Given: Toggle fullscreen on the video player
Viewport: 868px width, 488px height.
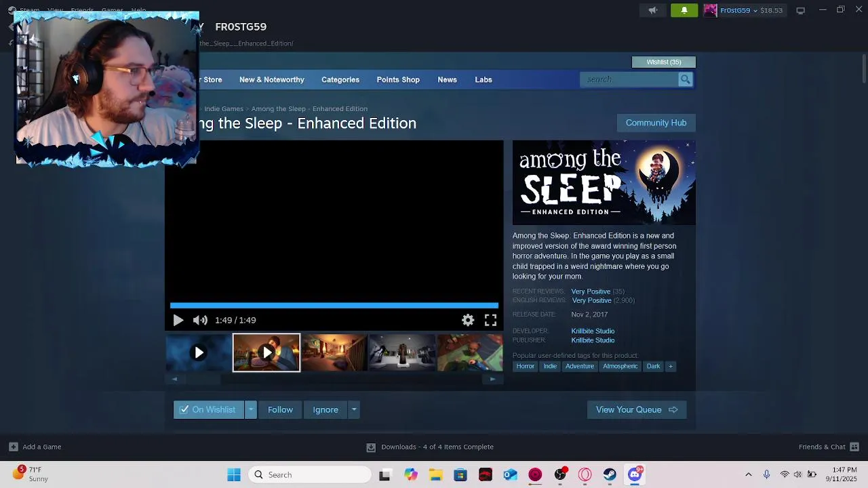Looking at the screenshot, I should [x=490, y=320].
